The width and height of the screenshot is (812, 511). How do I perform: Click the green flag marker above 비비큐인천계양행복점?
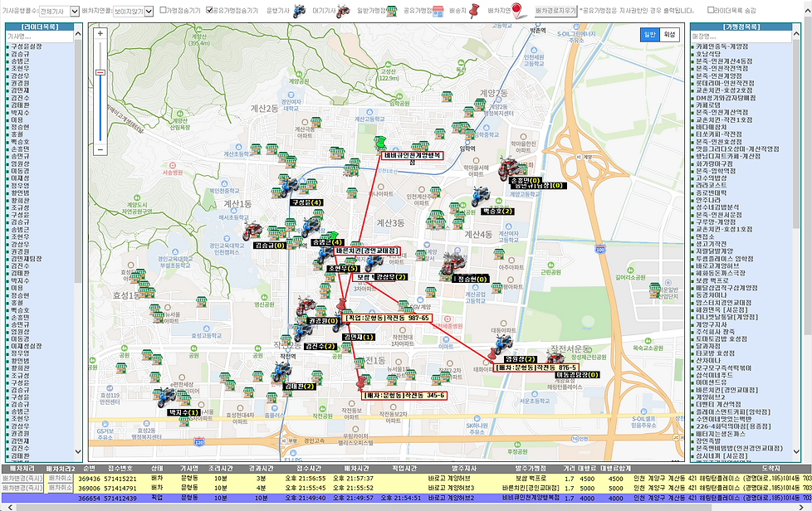coord(381,143)
